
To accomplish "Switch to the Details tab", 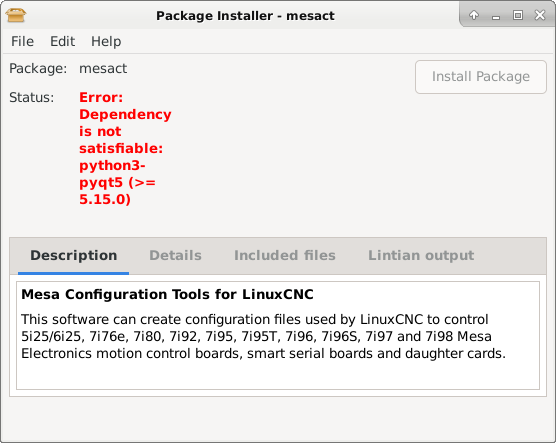I will click(x=176, y=255).
